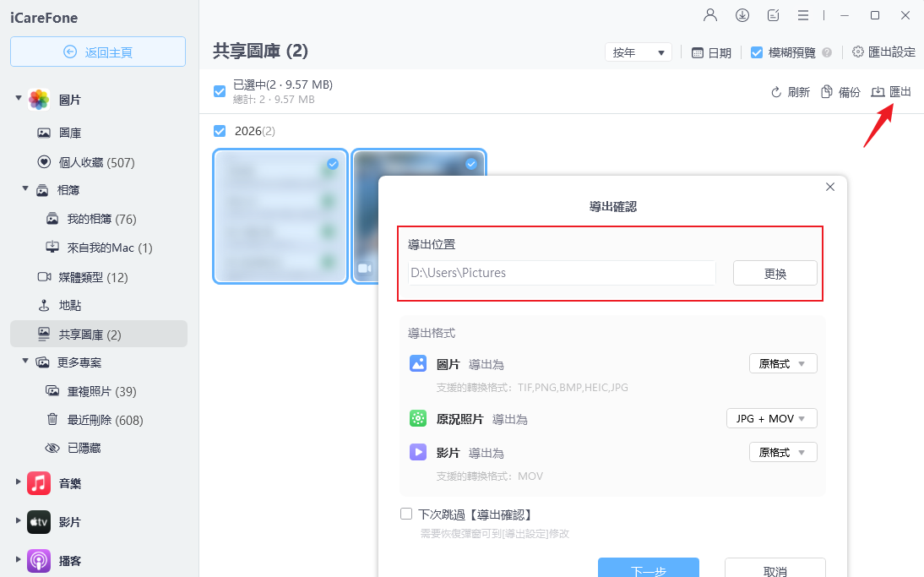Enable skip export confirmation next time
Screen dimensions: 924x577
tap(406, 513)
